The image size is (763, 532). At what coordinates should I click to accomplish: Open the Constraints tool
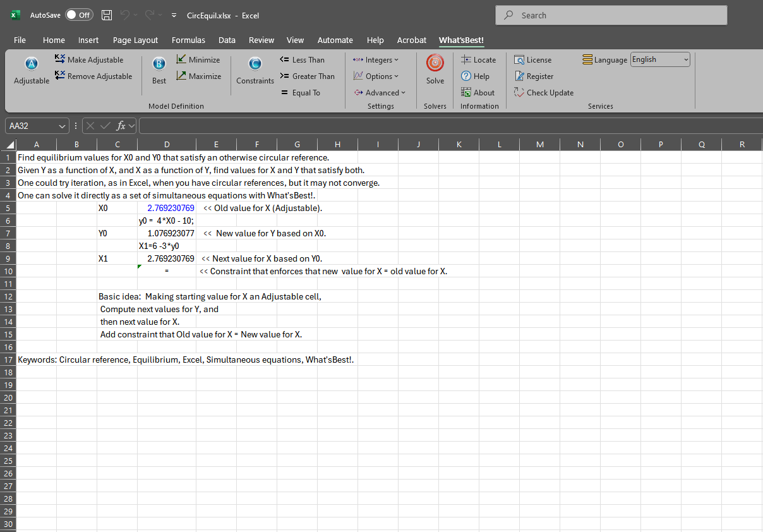pos(255,70)
